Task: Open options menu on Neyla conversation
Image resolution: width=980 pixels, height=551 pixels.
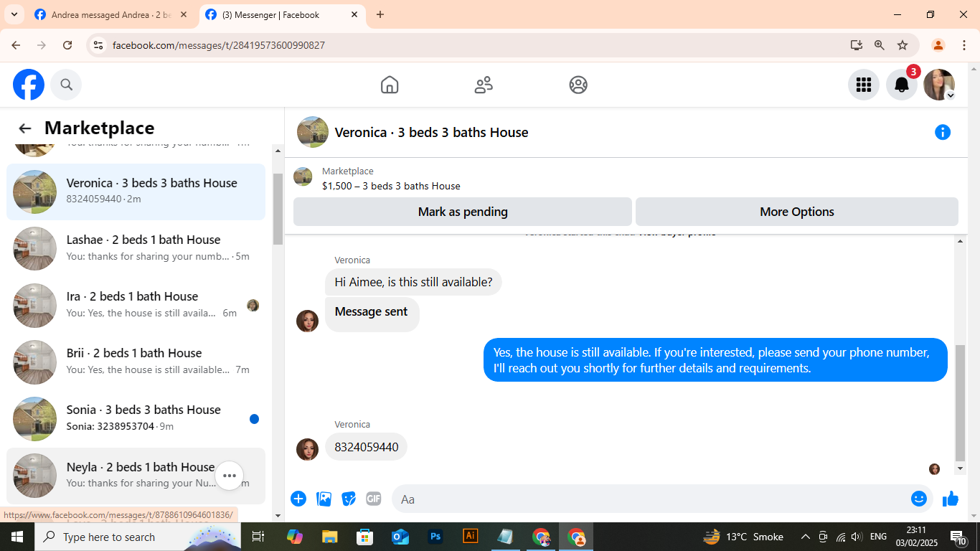Action: point(230,476)
